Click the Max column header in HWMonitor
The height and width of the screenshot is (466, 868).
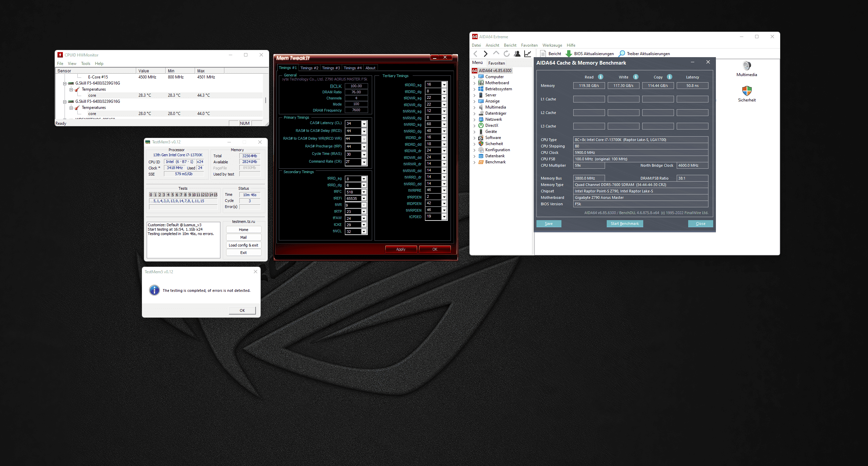point(210,71)
